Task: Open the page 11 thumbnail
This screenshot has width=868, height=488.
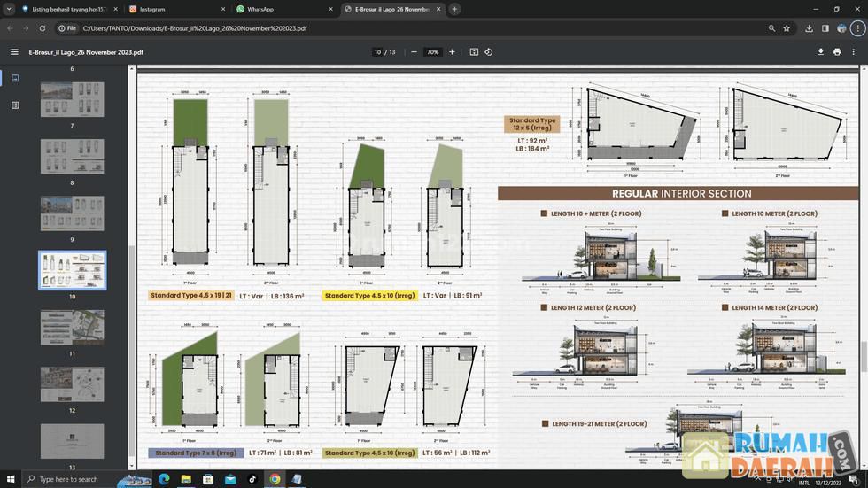Action: coord(72,327)
